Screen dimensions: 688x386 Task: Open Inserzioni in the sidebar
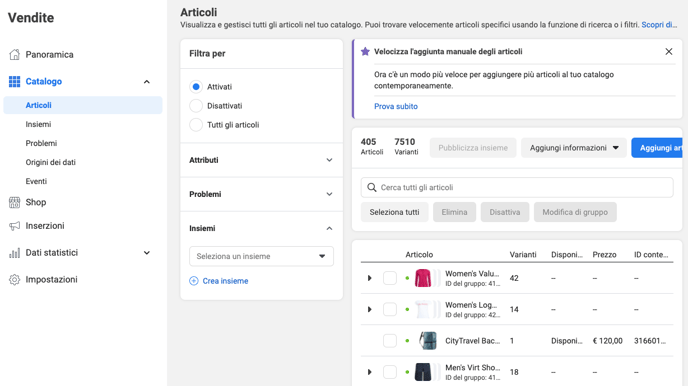pyautogui.click(x=45, y=226)
